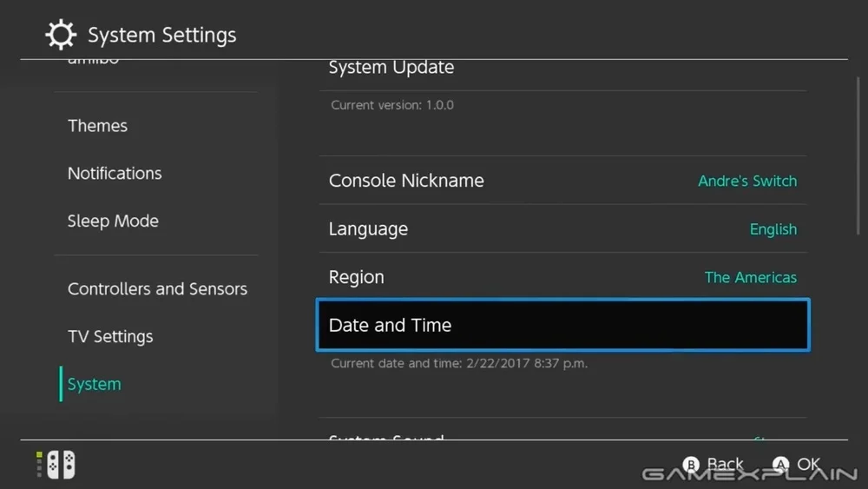Image resolution: width=868 pixels, height=489 pixels.
Task: Click the A button OK icon
Action: (x=780, y=464)
